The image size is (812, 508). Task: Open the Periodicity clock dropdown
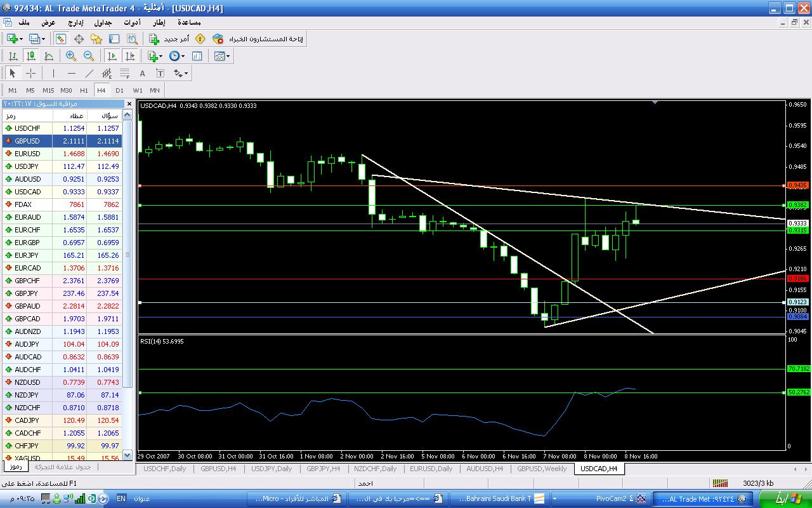177,56
